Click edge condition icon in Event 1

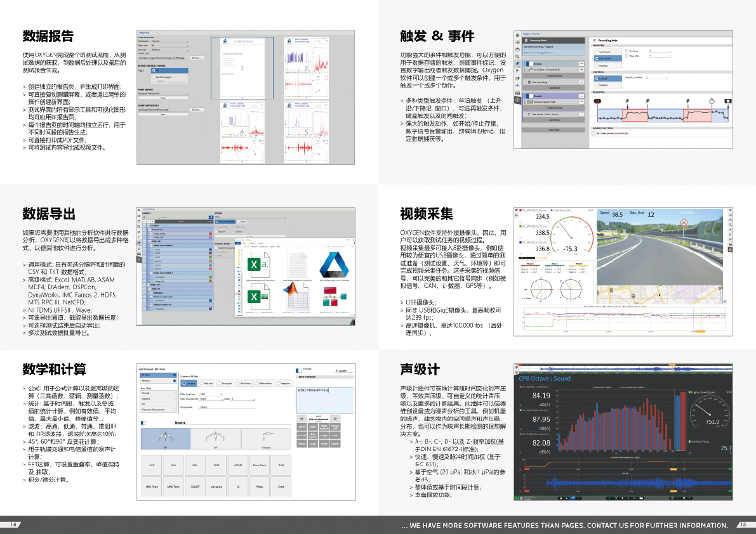[530, 70]
